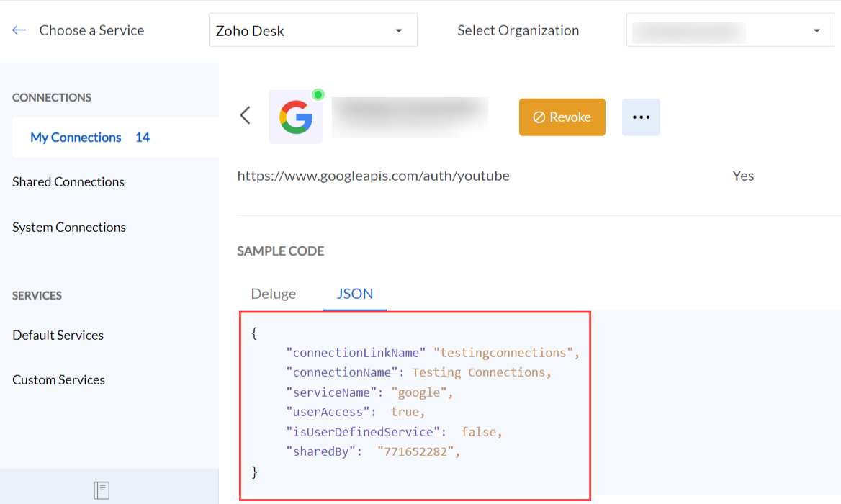Open the Zoho Desk service dropdown

tap(312, 30)
